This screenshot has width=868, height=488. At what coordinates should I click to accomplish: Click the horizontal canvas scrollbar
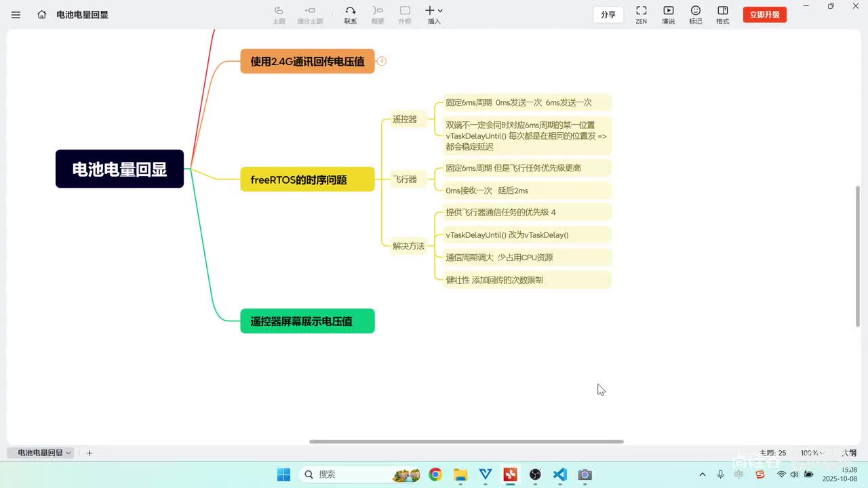click(467, 442)
